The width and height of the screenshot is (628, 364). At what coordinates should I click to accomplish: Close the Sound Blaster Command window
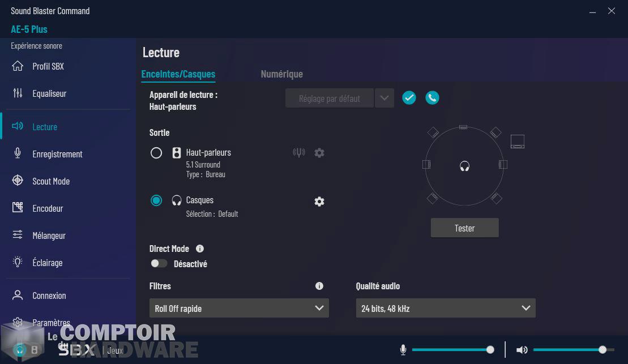pyautogui.click(x=611, y=11)
